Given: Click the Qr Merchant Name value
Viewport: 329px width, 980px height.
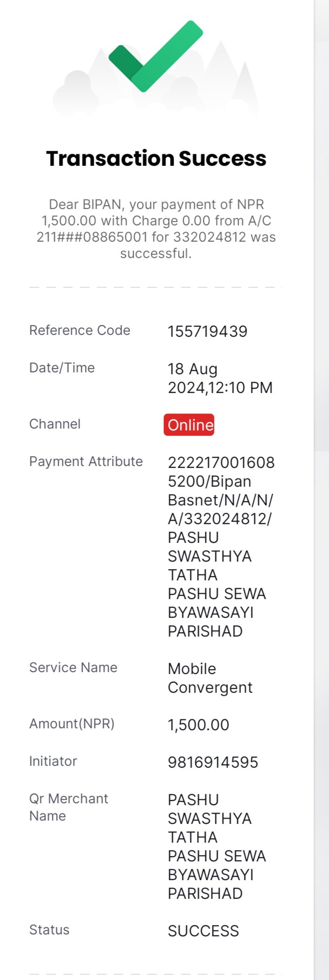Looking at the screenshot, I should (217, 846).
